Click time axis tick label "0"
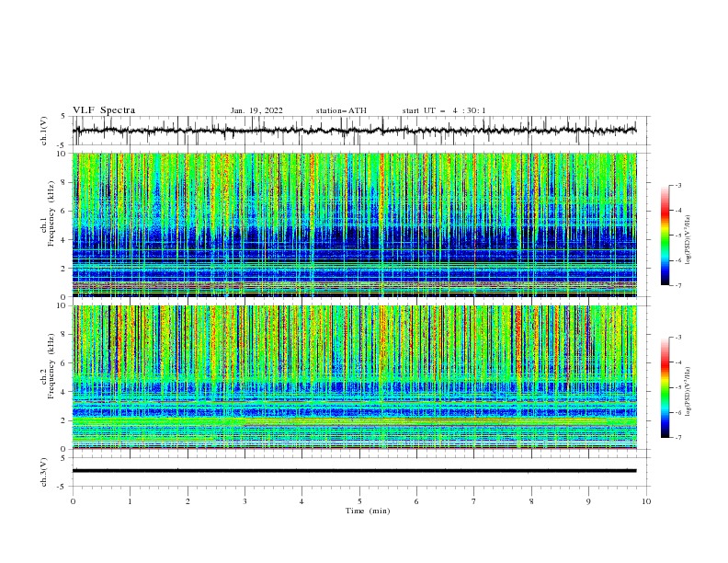 click(73, 501)
